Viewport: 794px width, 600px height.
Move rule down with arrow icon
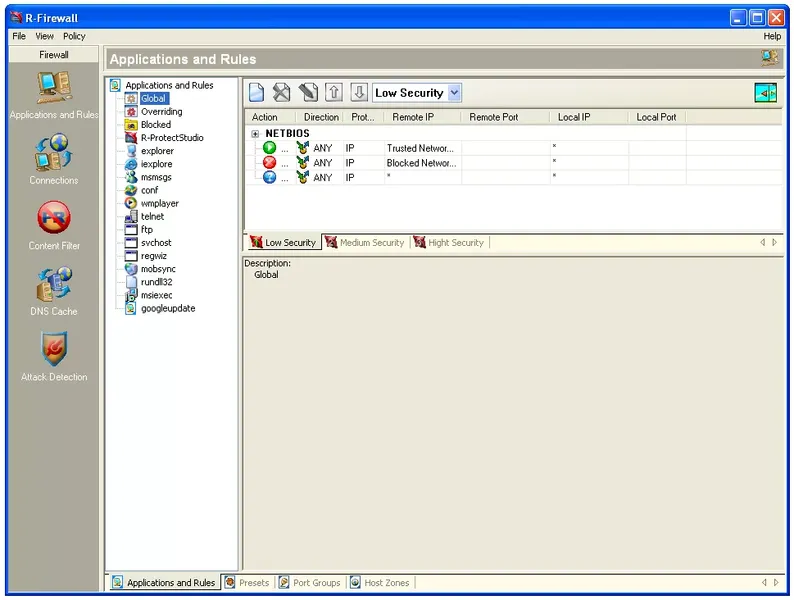359,93
